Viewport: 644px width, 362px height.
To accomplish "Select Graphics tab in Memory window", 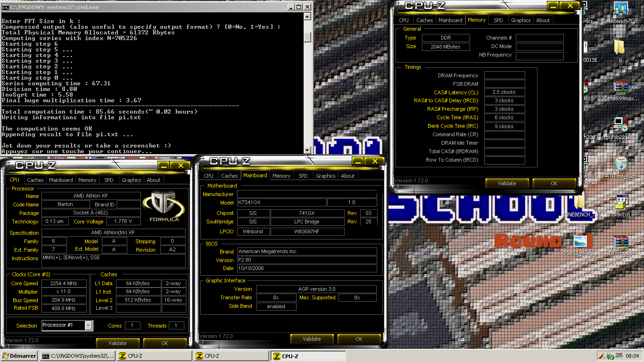I will (x=521, y=20).
